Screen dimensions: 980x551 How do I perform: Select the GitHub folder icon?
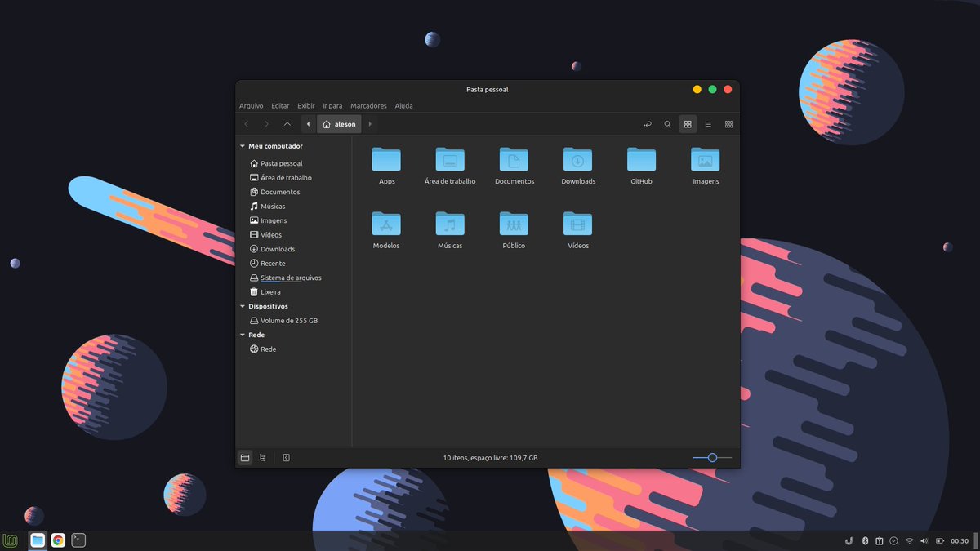coord(641,159)
